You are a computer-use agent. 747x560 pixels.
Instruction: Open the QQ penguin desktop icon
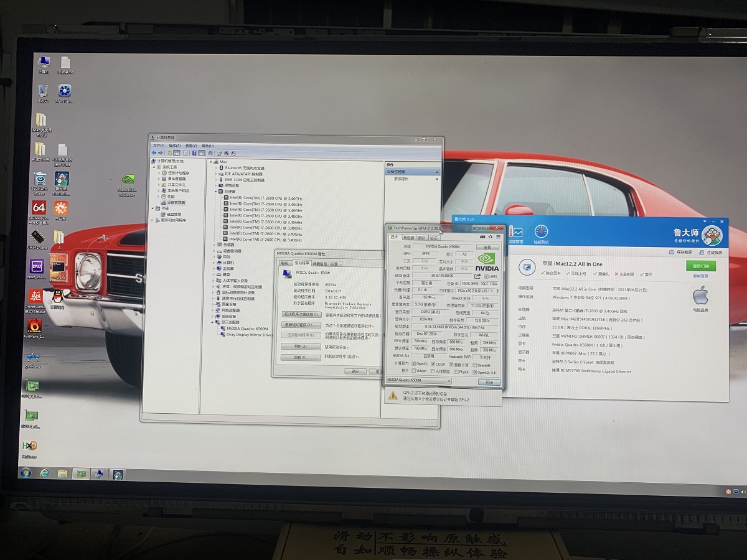tap(57, 297)
